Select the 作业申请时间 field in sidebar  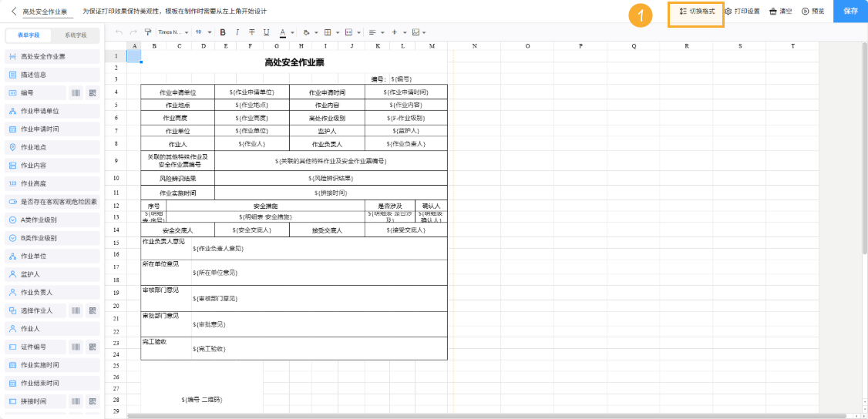coord(52,129)
